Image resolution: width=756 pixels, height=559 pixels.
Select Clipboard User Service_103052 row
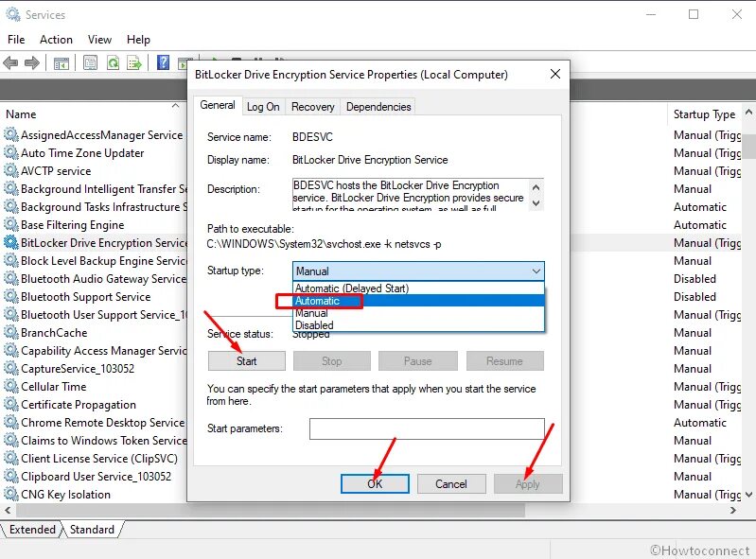97,476
